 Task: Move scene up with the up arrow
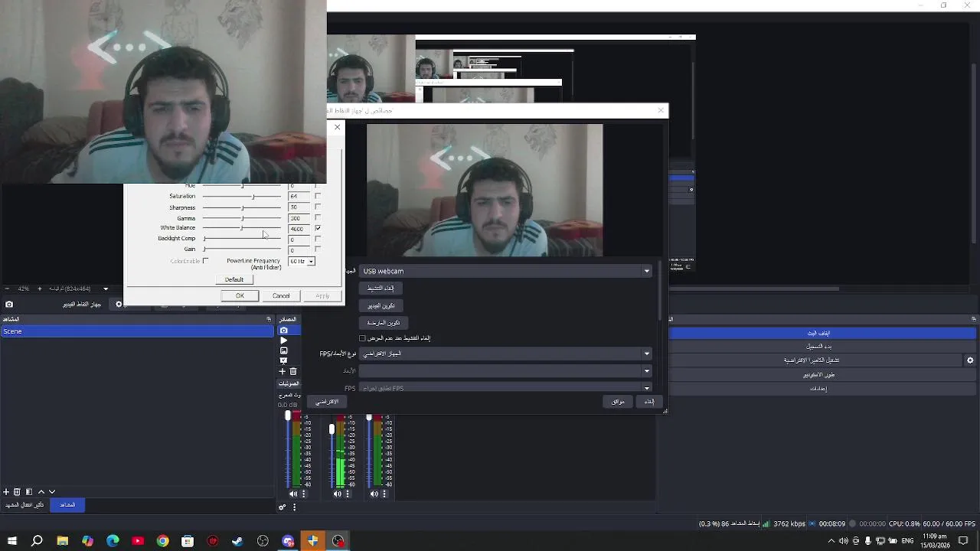point(41,492)
